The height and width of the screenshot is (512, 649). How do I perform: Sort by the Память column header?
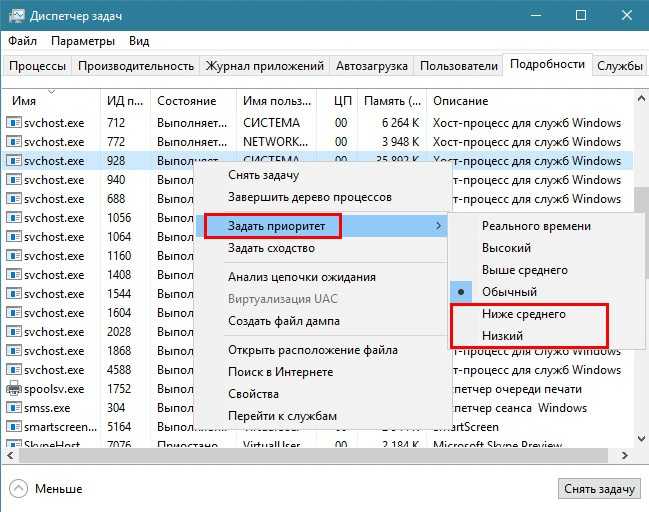tap(392, 101)
